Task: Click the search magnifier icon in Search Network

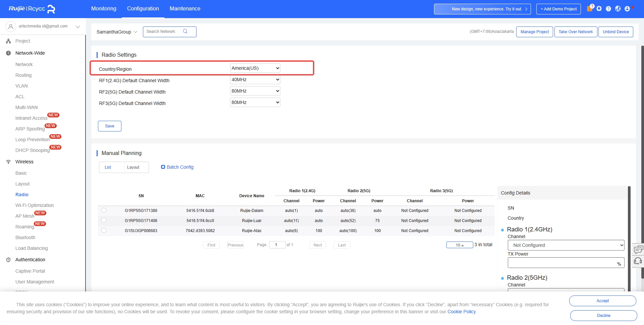Action: coord(185,32)
